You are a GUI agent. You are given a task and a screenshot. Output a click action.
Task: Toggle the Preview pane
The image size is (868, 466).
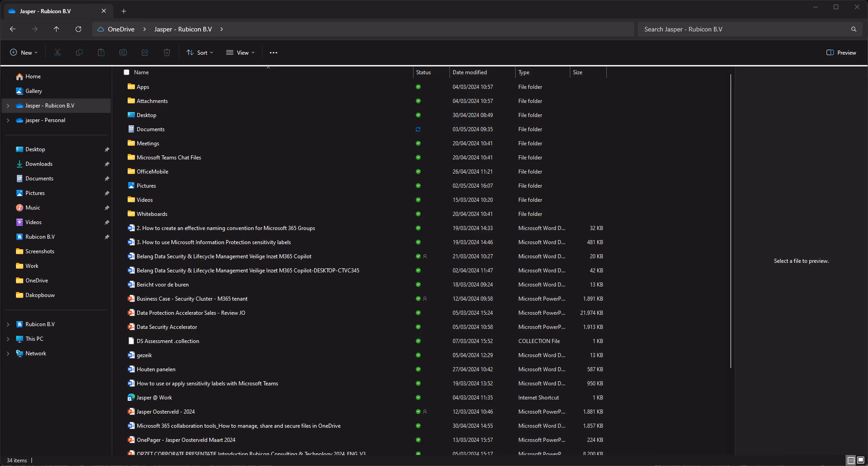click(x=841, y=53)
